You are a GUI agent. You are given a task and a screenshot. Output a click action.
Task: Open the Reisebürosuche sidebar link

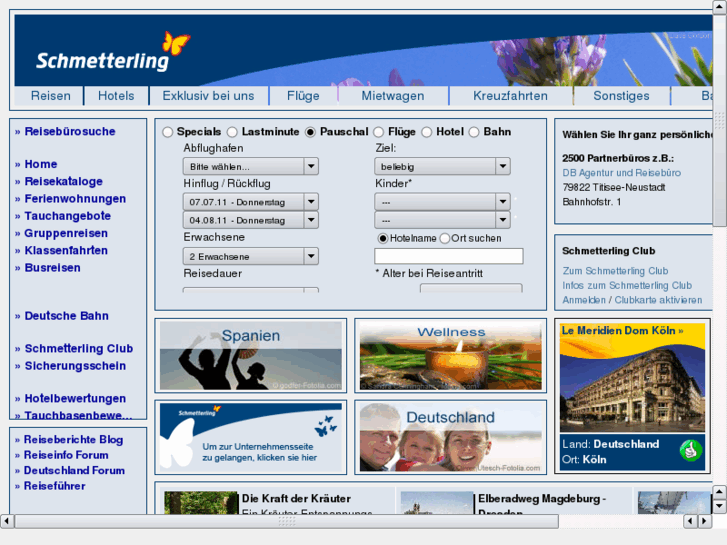click(70, 132)
